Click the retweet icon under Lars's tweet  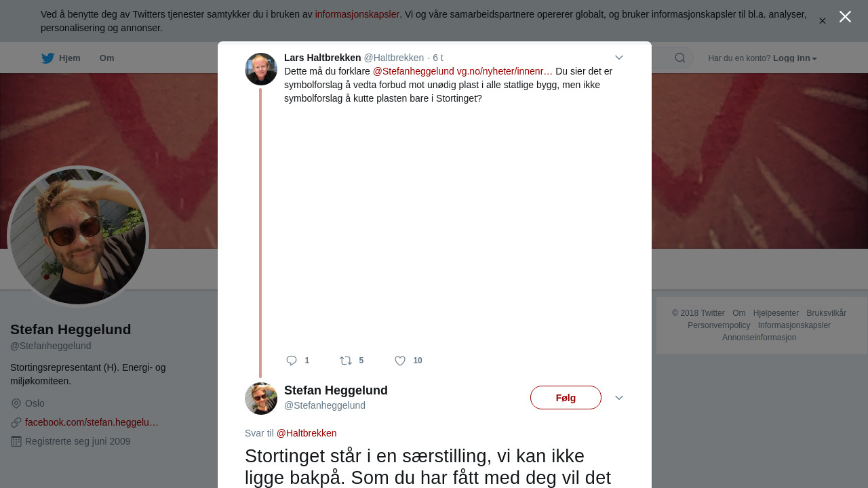(346, 361)
